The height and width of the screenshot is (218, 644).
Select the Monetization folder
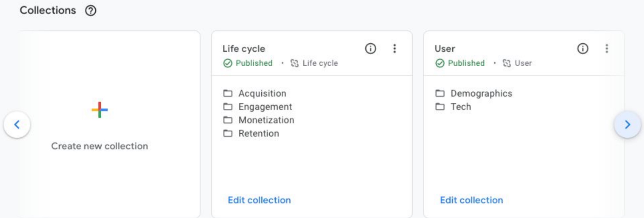tap(266, 120)
